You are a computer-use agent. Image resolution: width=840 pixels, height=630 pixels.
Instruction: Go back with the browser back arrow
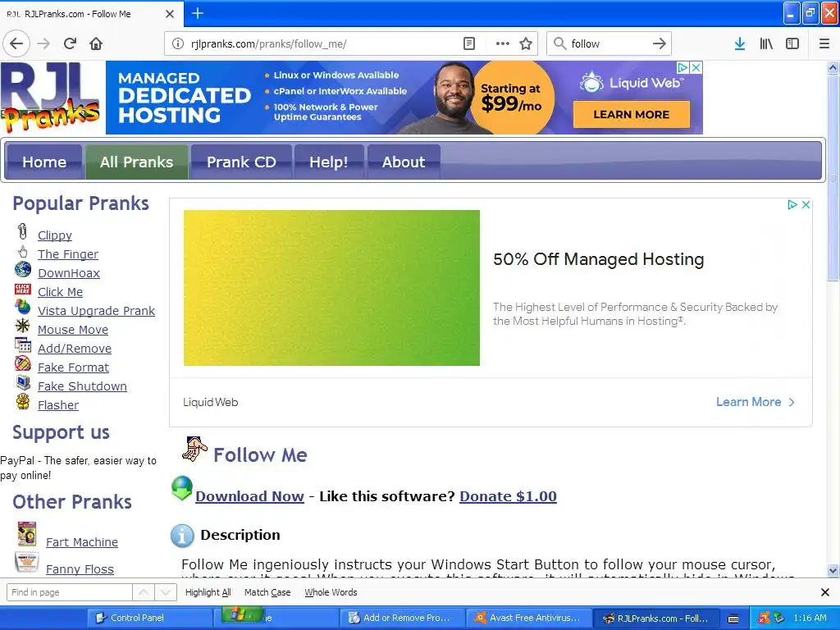tap(16, 43)
